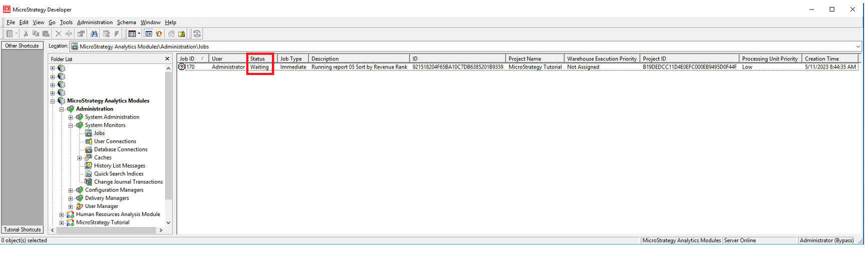Click the Up One Level folder icon
This screenshot has width=868, height=255.
[182, 34]
